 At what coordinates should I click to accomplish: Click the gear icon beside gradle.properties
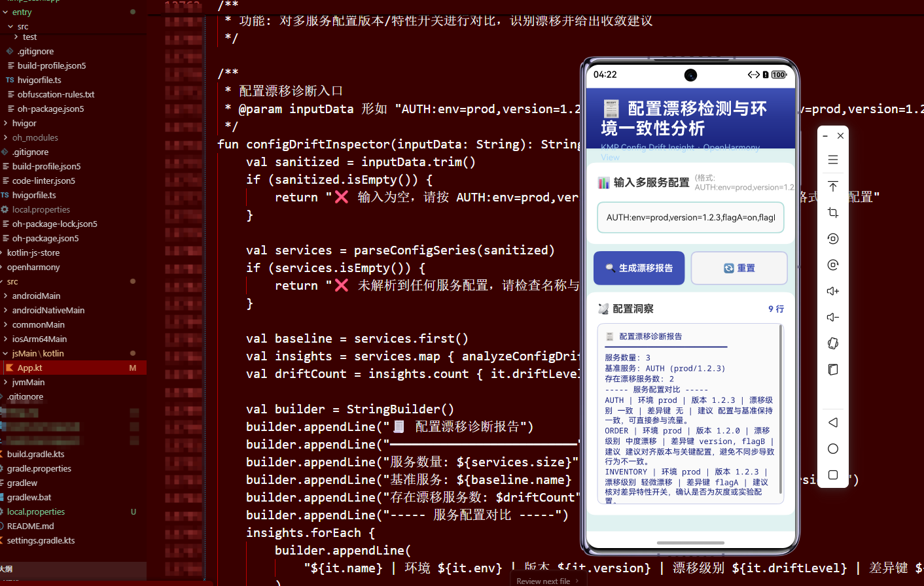3,468
